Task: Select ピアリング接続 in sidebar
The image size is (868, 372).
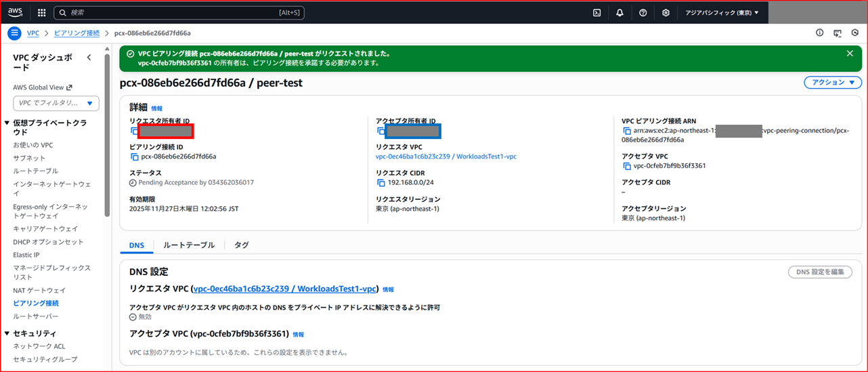Action: 36,303
